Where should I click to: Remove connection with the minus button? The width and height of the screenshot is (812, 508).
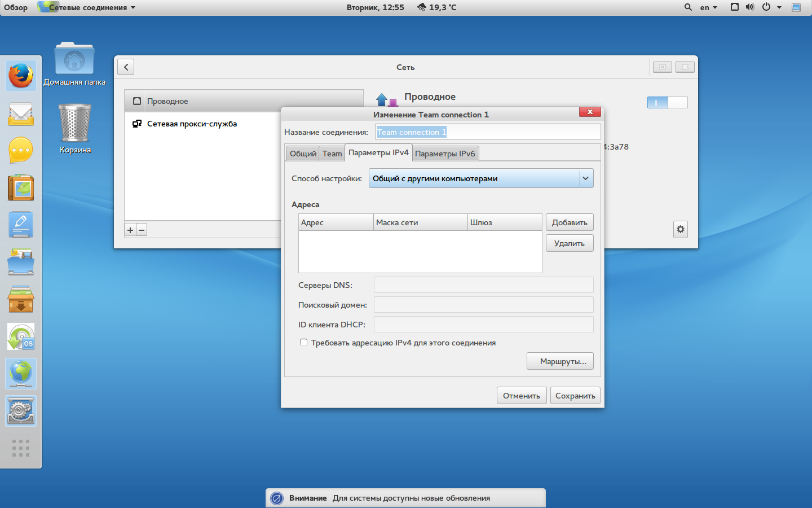142,230
